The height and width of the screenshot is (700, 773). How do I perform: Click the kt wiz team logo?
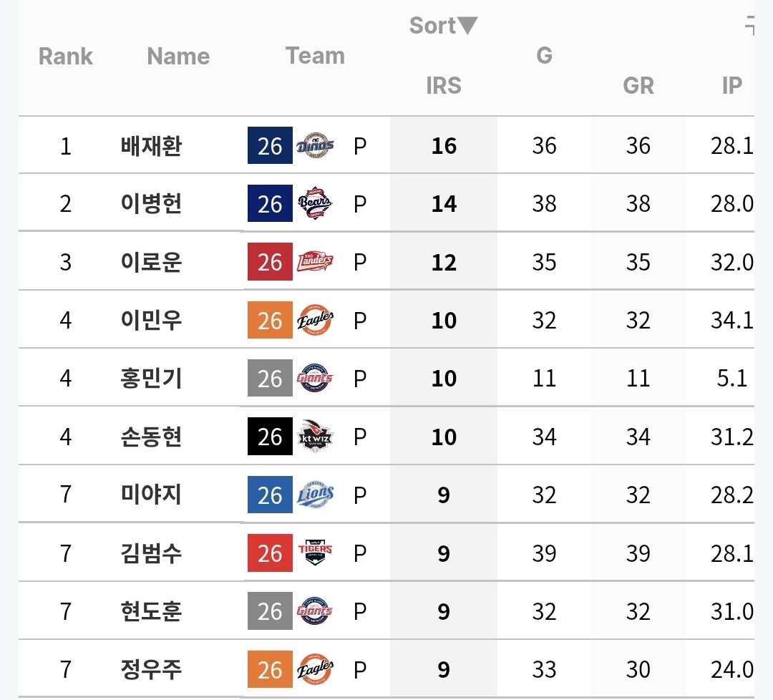[315, 437]
